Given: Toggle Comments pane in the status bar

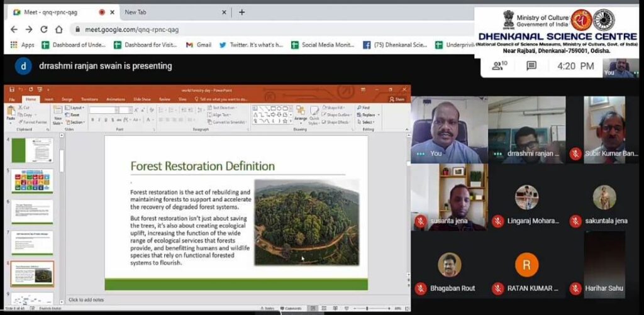Looking at the screenshot, I should [x=291, y=308].
